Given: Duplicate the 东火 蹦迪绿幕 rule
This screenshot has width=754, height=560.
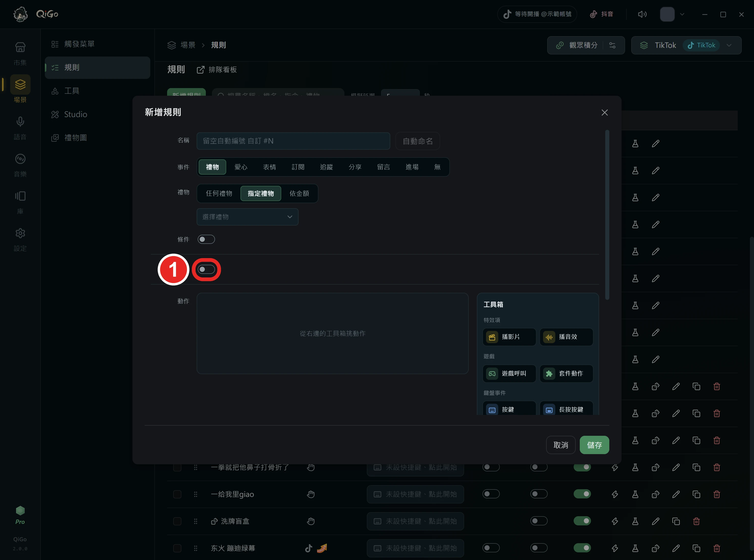Looking at the screenshot, I should (x=696, y=548).
